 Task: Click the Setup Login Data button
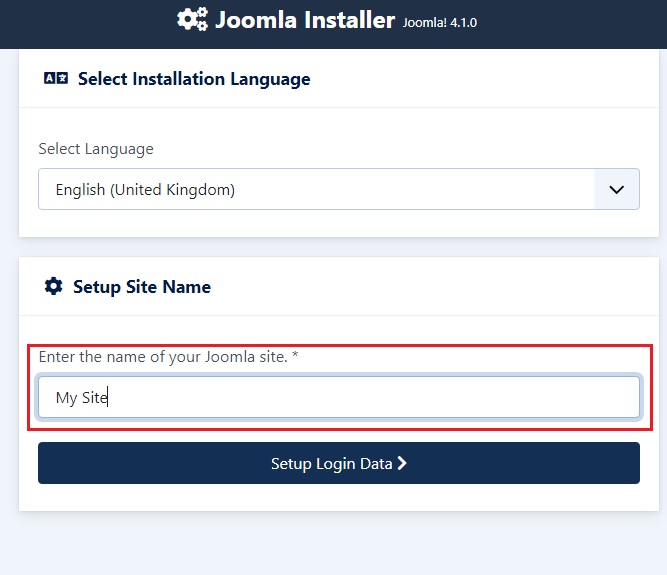tap(339, 463)
